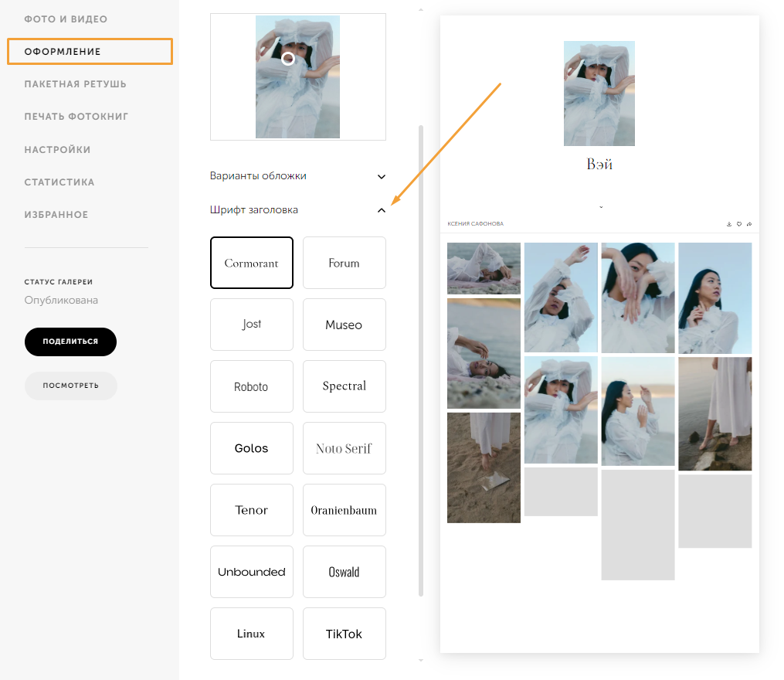Click the download icon in gallery preview

click(x=729, y=224)
